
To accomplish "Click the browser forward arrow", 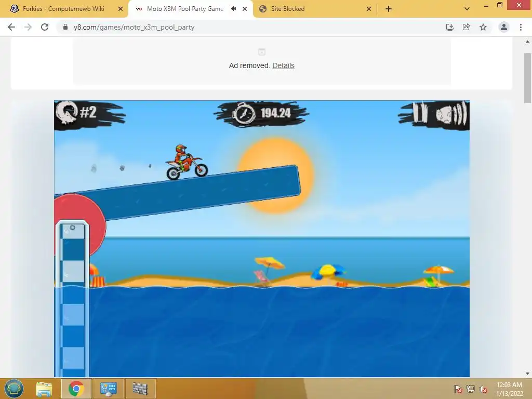I will click(28, 27).
